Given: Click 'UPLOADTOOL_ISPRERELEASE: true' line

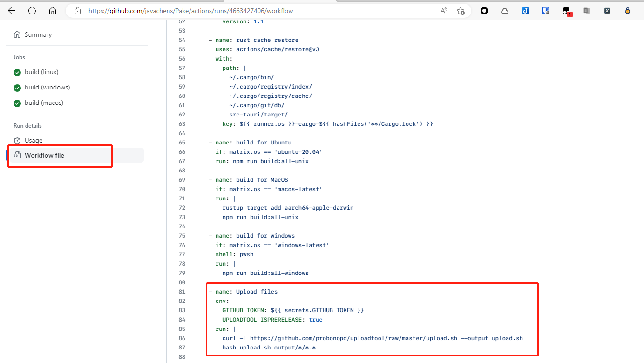Looking at the screenshot, I should pyautogui.click(x=272, y=320).
